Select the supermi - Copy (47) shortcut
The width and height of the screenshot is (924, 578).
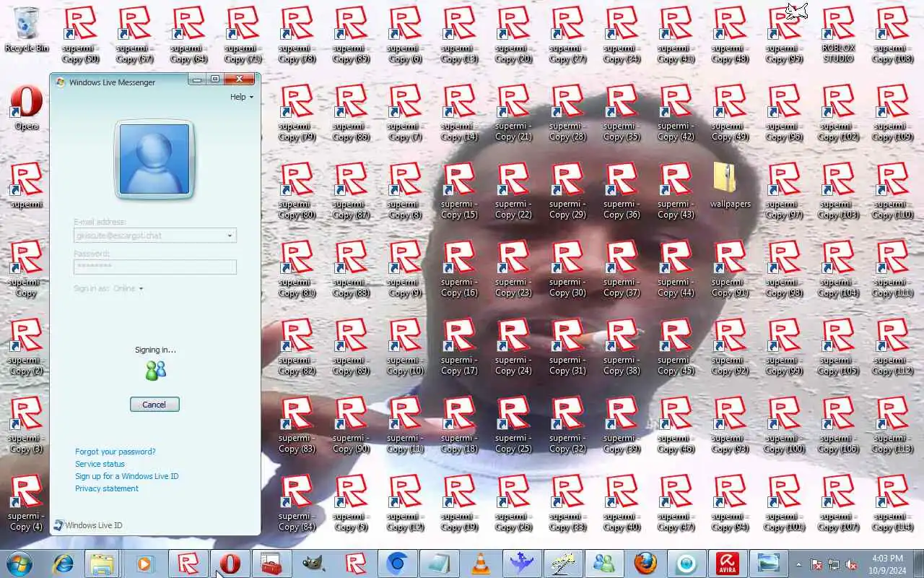click(676, 502)
